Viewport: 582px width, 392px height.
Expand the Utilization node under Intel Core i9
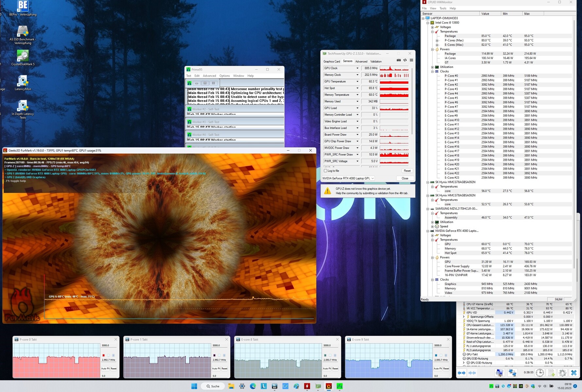pos(432,67)
